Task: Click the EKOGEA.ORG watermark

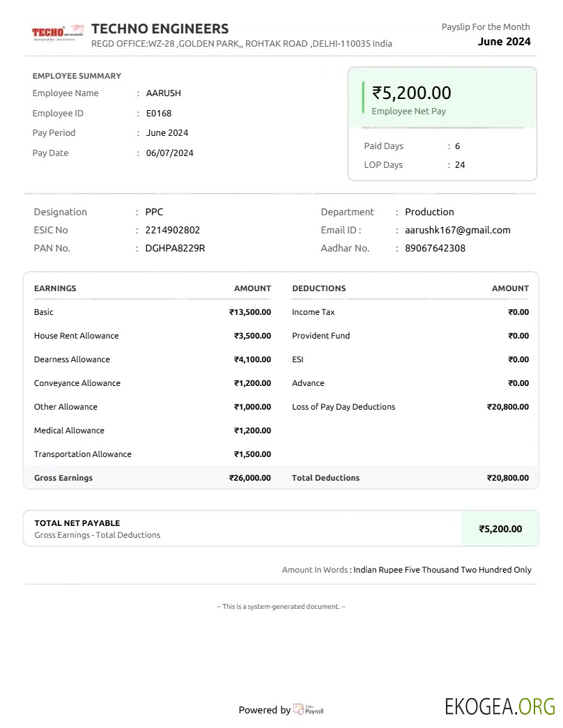Action: pos(500,706)
